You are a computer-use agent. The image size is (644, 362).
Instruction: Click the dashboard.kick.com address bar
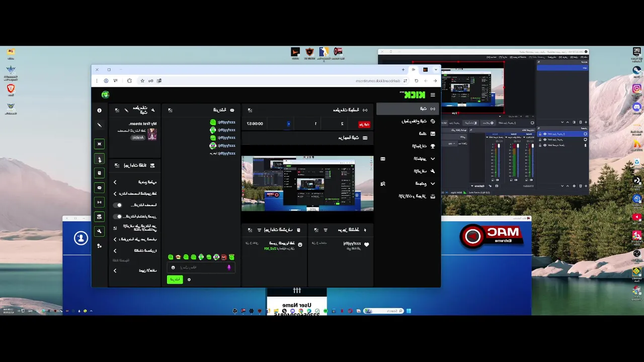pyautogui.click(x=378, y=80)
